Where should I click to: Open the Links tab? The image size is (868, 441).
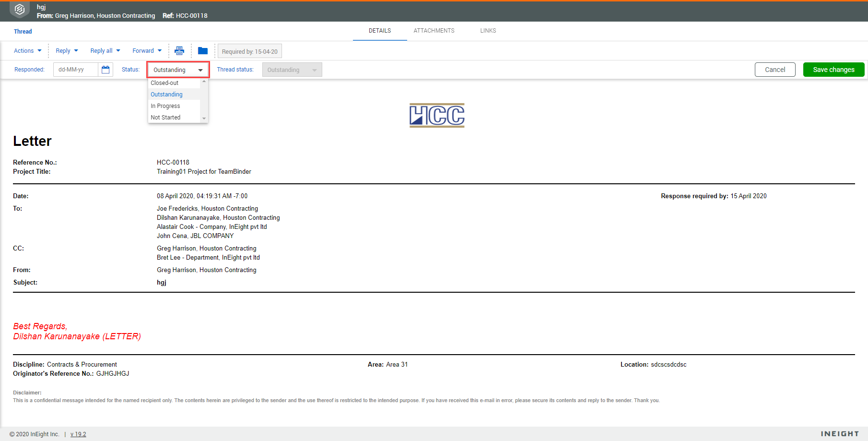click(x=488, y=31)
